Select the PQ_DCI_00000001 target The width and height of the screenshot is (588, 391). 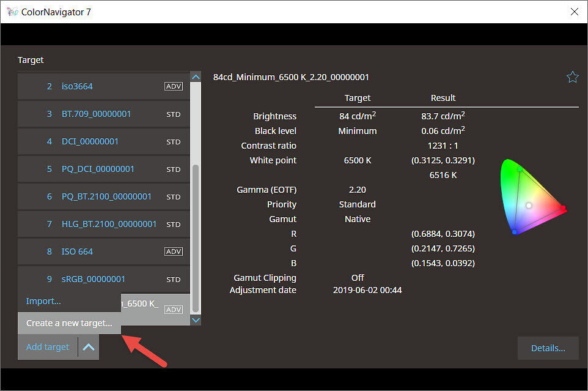[98, 169]
